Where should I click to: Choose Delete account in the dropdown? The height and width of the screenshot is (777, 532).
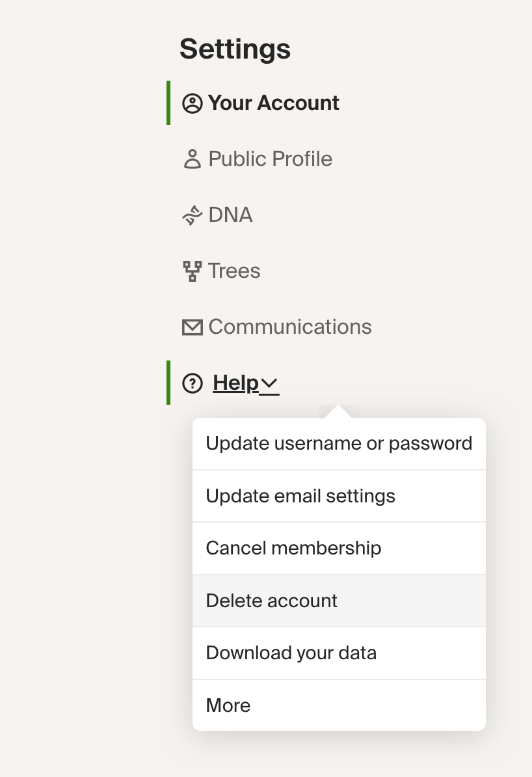[339, 601]
